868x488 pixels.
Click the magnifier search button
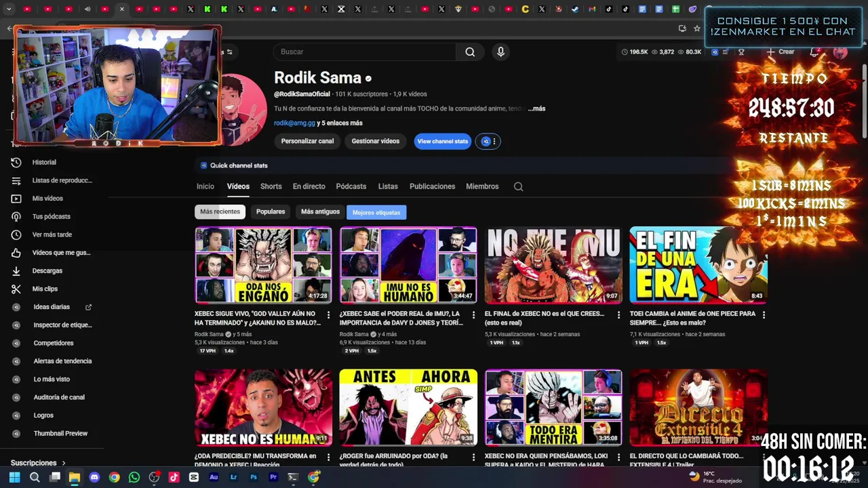pos(470,52)
